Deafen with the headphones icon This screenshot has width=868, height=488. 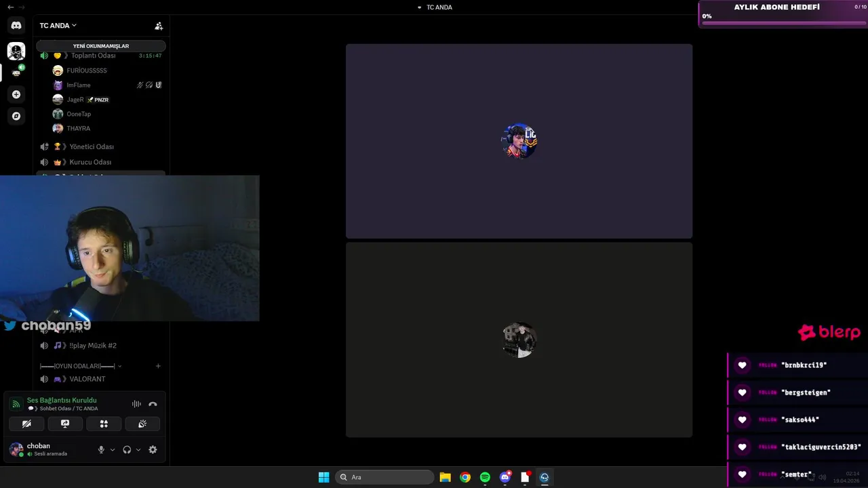click(x=127, y=449)
